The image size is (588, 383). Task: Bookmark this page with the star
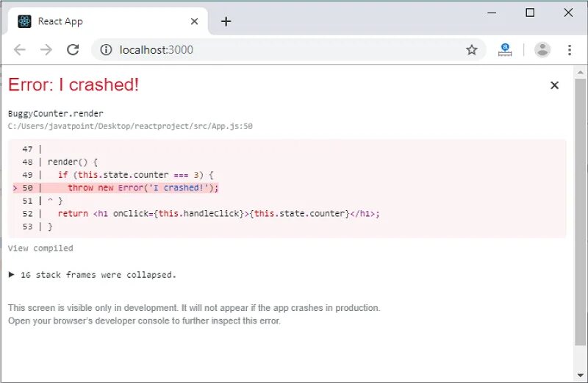(471, 49)
